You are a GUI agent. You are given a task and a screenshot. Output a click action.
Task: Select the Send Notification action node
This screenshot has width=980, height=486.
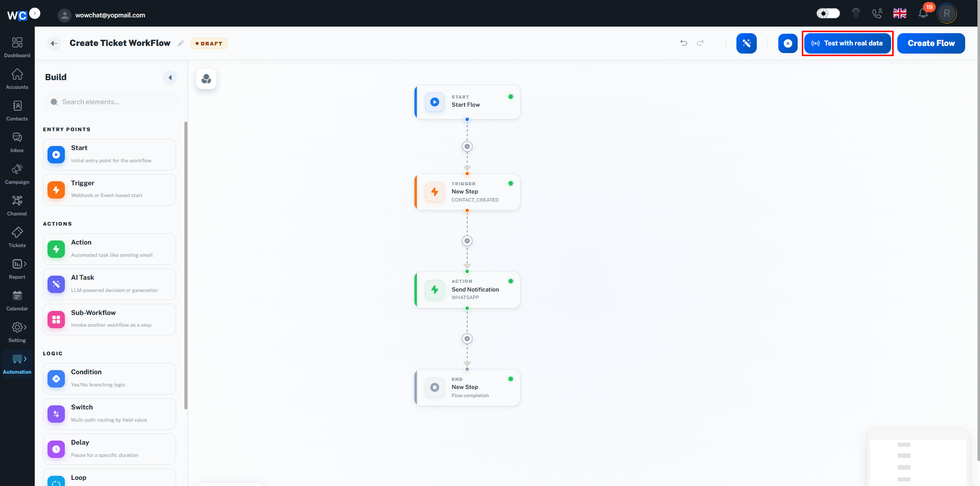[467, 289]
